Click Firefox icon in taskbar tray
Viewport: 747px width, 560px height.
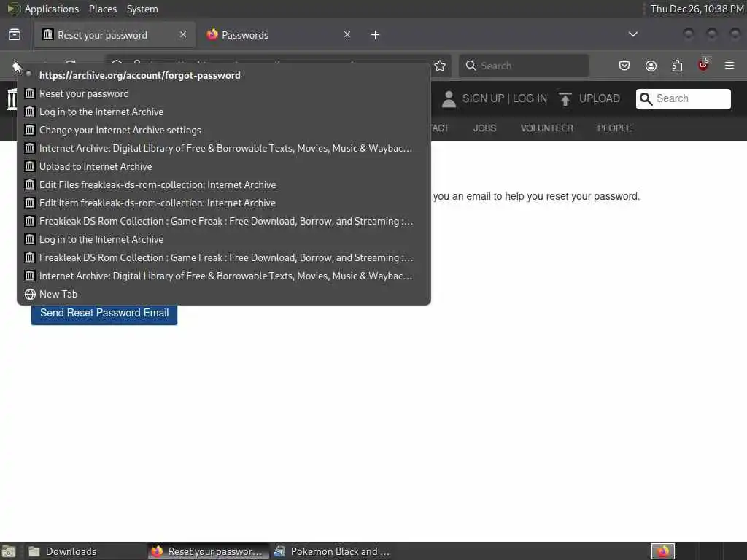point(662,551)
